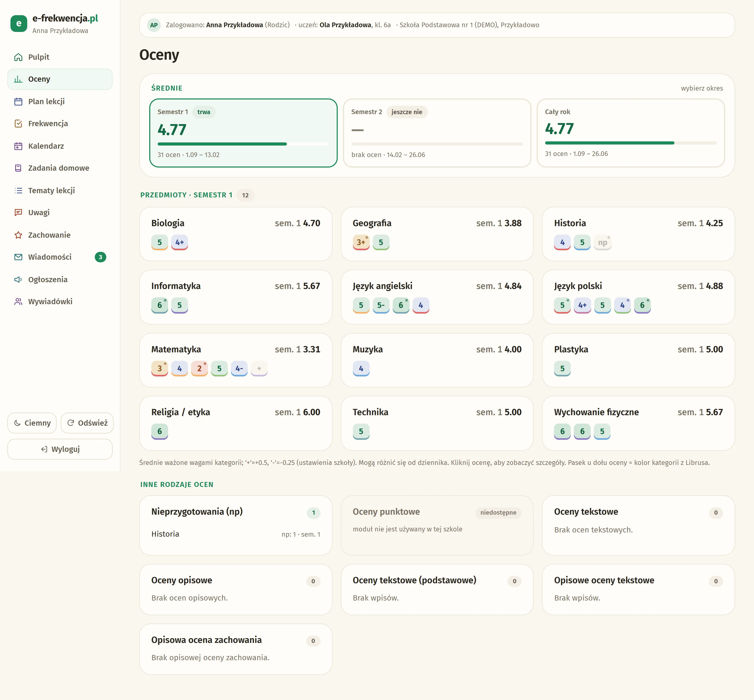This screenshot has width=754, height=700.
Task: Click the Zadania domowe book icon
Action: click(18, 168)
